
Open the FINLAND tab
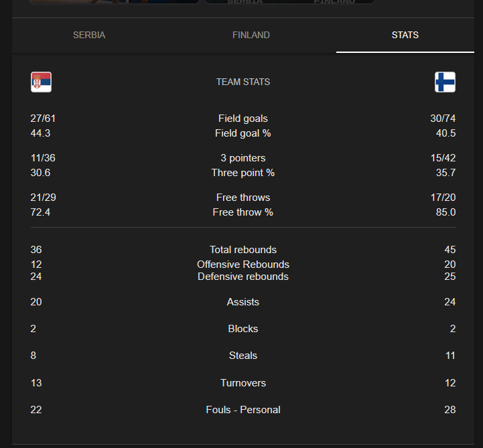(251, 35)
